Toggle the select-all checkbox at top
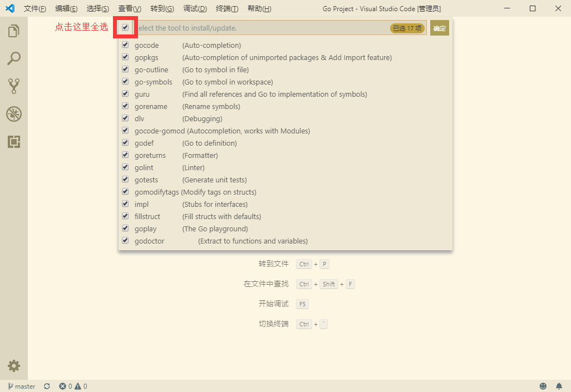Screen dimensions: 571x392 [x=125, y=27]
